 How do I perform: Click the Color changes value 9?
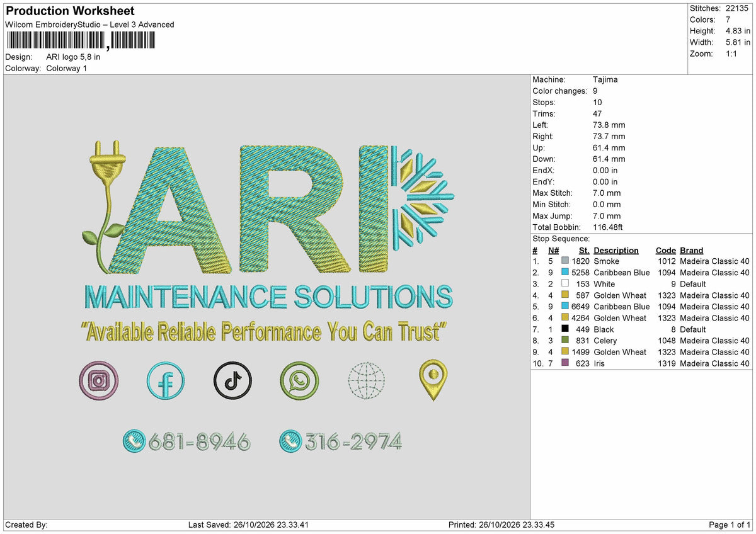[595, 91]
